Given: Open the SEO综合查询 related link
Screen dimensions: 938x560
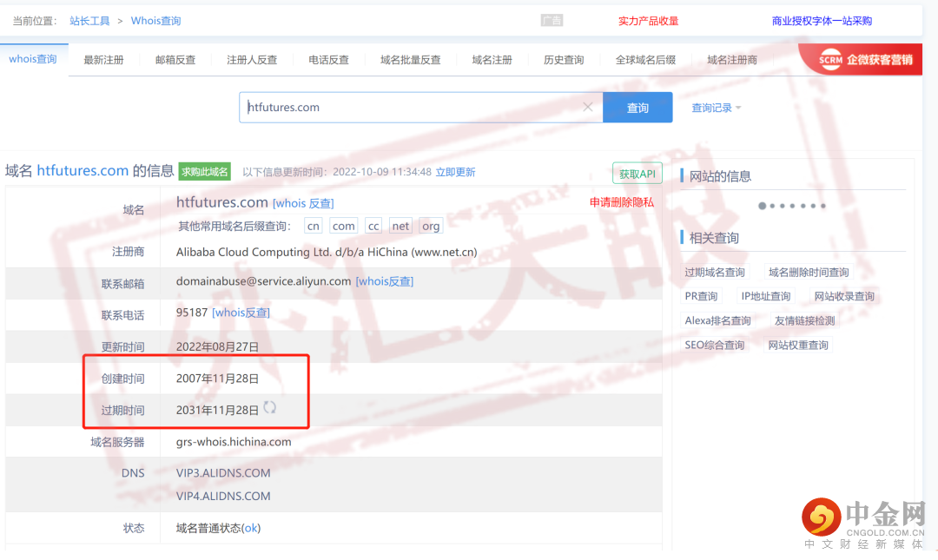Looking at the screenshot, I should 714,346.
